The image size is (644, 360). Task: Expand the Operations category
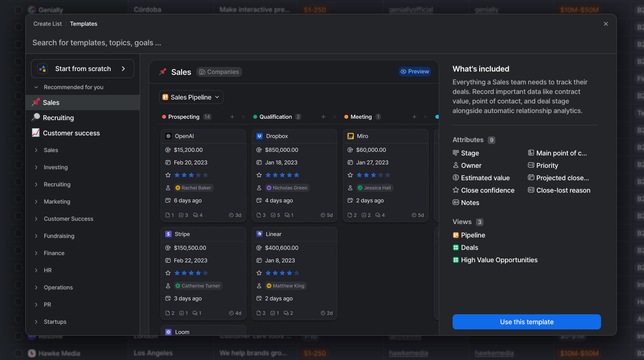[x=36, y=288]
